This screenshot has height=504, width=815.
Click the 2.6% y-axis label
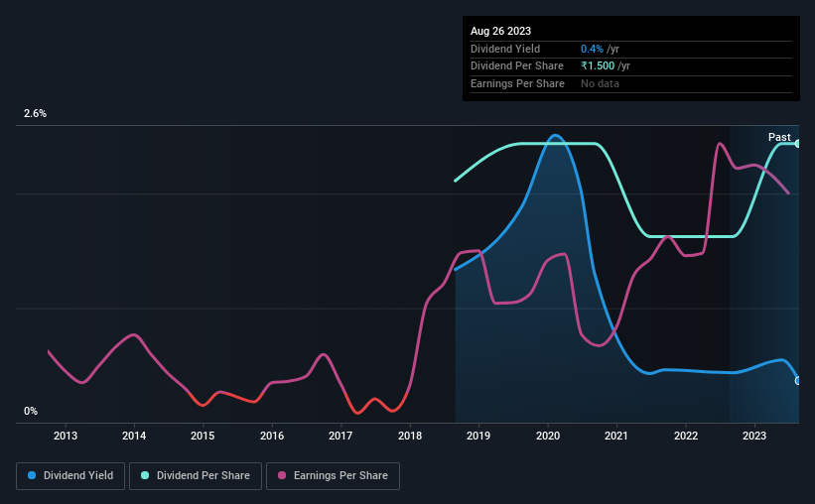click(35, 113)
